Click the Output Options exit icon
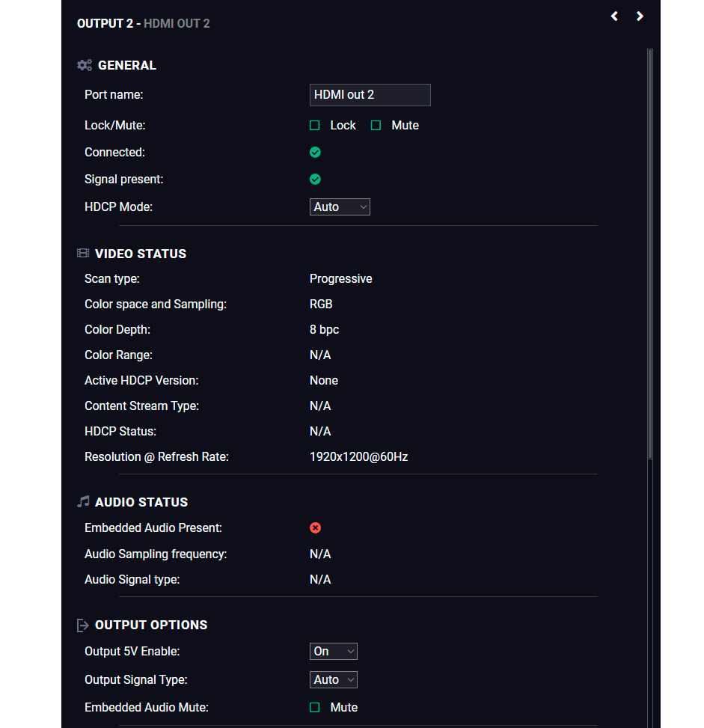 (82, 625)
